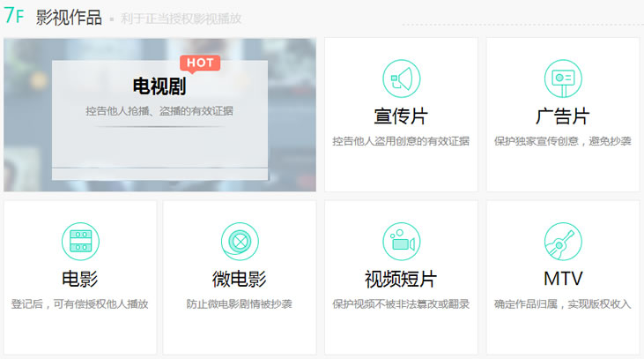Image resolution: width=644 pixels, height=359 pixels.
Task: Click the text 控告他人盗用创意的有效证据
Action: tap(401, 141)
